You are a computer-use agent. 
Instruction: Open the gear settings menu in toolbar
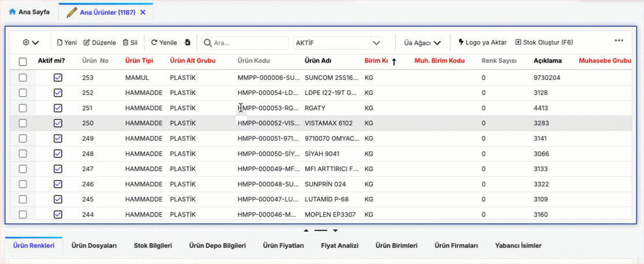(30, 42)
